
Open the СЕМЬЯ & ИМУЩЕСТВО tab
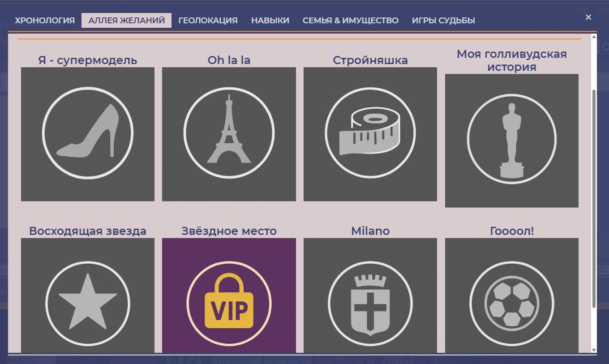click(351, 20)
